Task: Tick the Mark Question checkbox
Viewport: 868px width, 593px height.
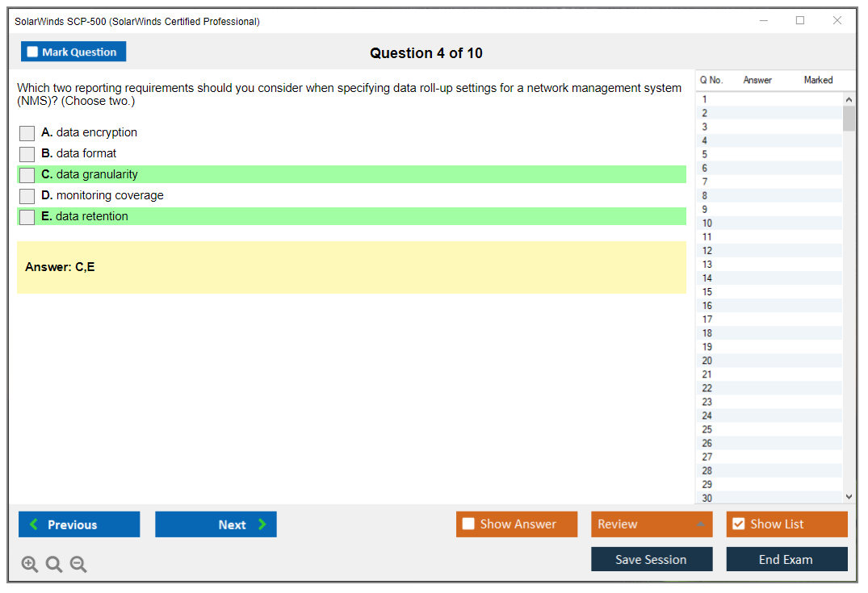Action: (x=33, y=52)
